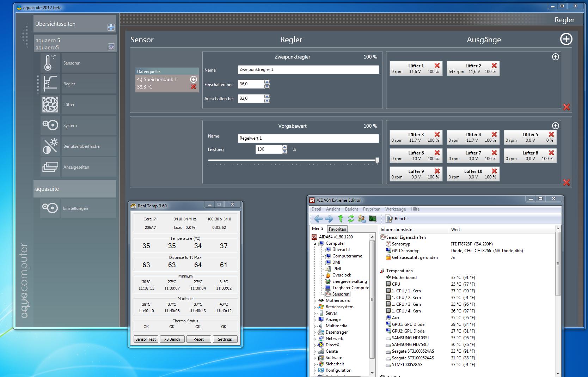Open the Werkzeuge menu in AIDA64
This screenshot has height=377, width=588.
[395, 209]
